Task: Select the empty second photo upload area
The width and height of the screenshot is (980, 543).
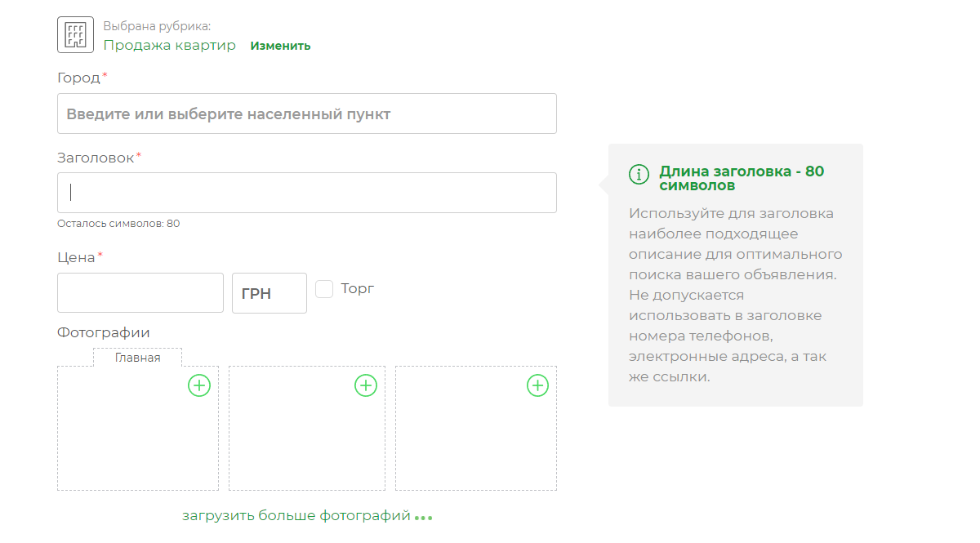Action: tap(306, 437)
